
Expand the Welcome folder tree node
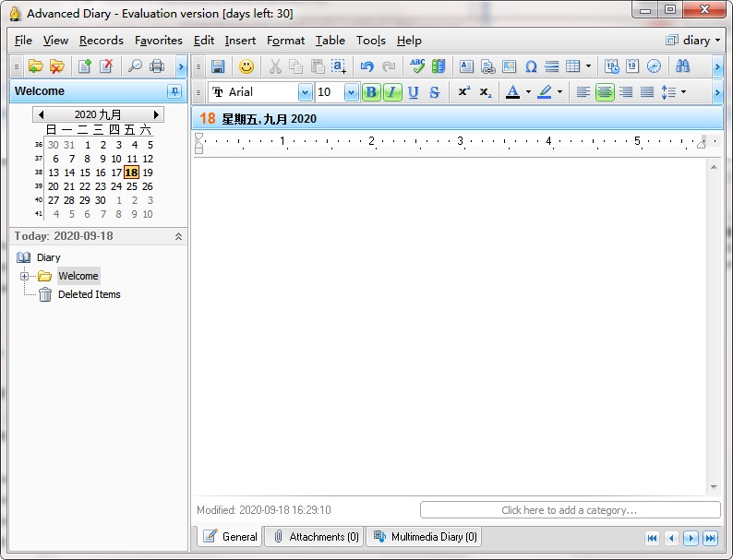click(24, 276)
